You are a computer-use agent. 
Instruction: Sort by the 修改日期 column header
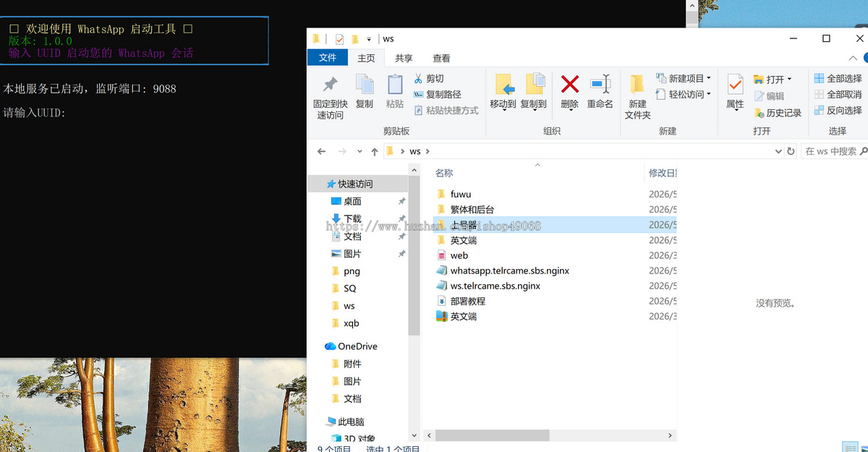[662, 173]
